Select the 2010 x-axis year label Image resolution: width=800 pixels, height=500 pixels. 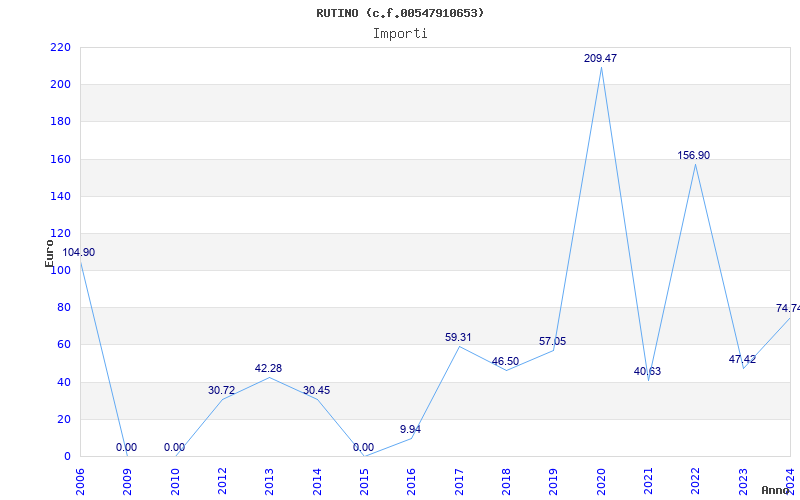coord(175,482)
